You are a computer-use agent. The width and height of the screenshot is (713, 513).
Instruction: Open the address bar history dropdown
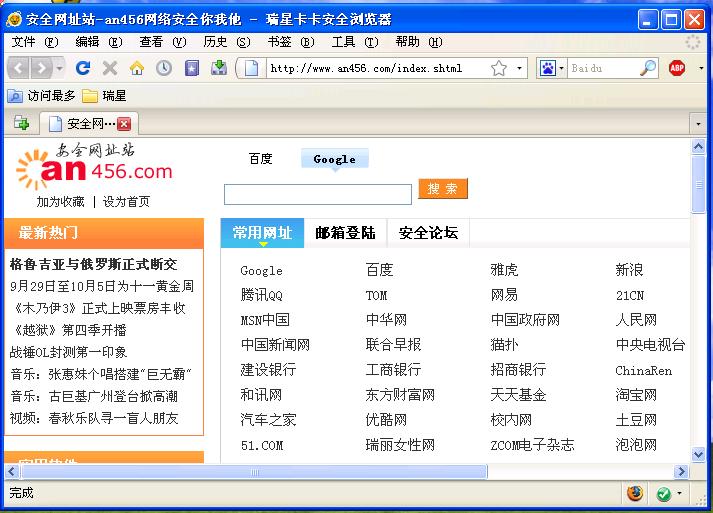tap(519, 68)
